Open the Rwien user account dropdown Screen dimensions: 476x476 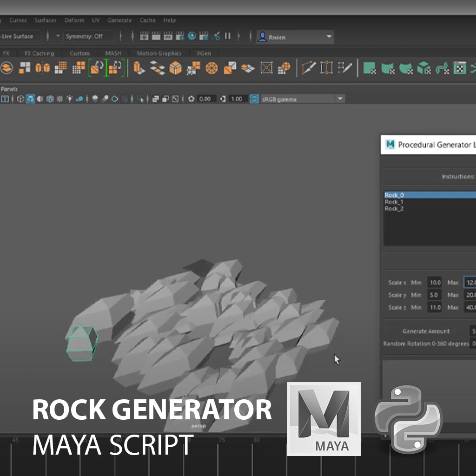pyautogui.click(x=329, y=37)
